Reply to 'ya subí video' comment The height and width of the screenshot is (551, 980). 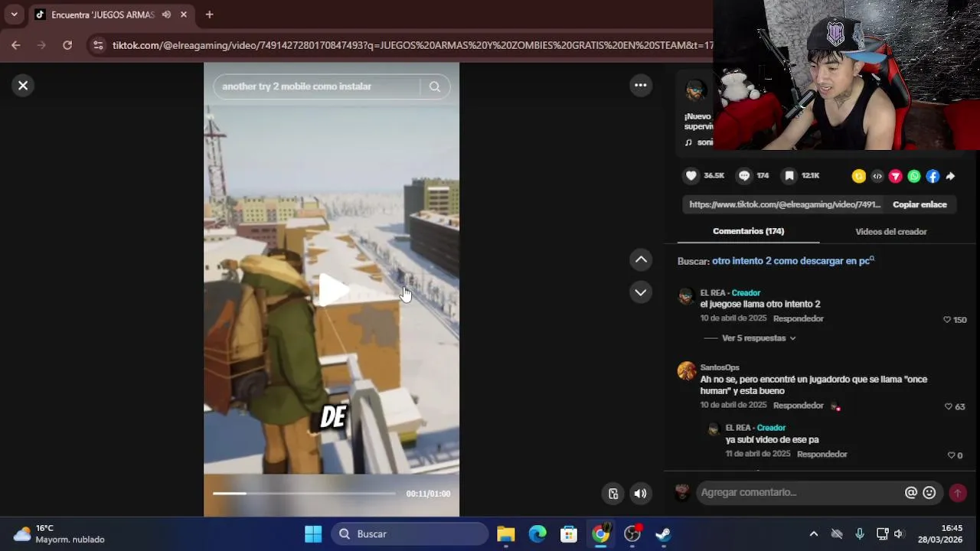[822, 454]
